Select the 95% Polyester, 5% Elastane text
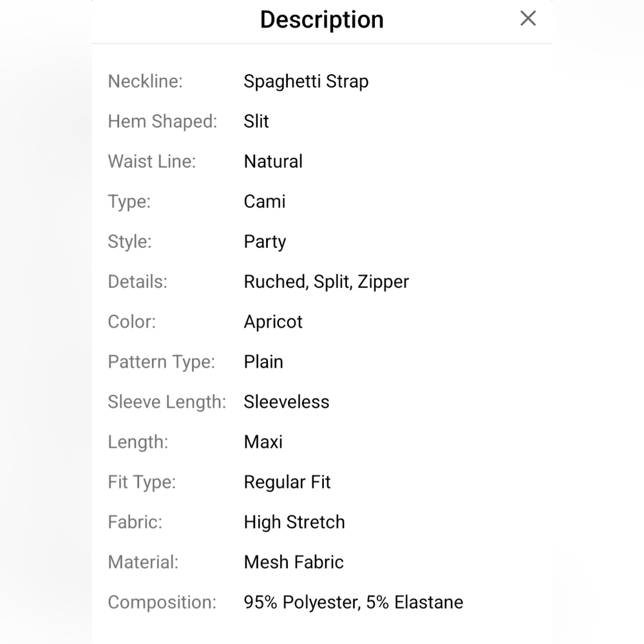Viewport: 644px width, 644px height. pos(354,603)
